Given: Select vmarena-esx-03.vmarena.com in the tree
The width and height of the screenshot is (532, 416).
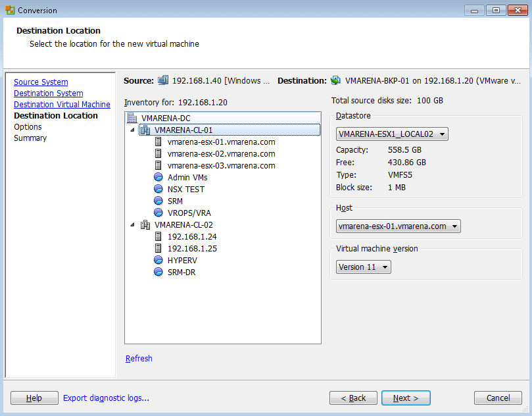Looking at the screenshot, I should [x=221, y=166].
